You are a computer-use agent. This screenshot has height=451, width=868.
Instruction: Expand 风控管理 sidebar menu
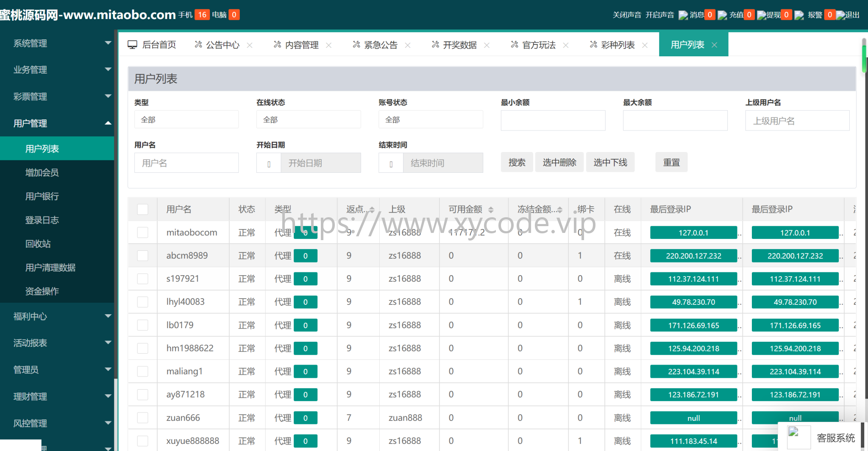[x=57, y=423]
